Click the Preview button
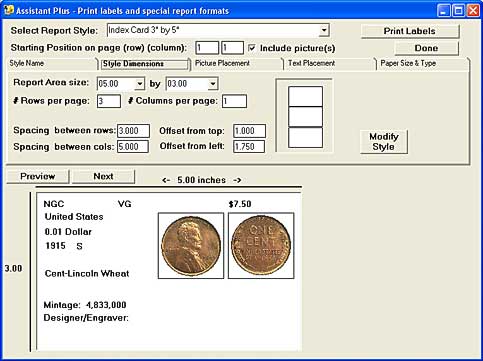This screenshot has height=361, width=483. point(38,176)
